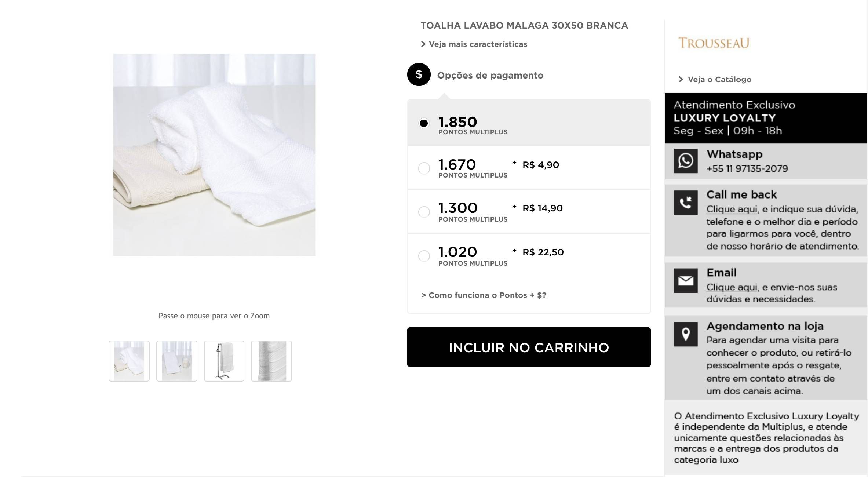This screenshot has width=868, height=477.
Task: Choose 1.020 points plus R$ 22,50 option
Action: coord(424,256)
